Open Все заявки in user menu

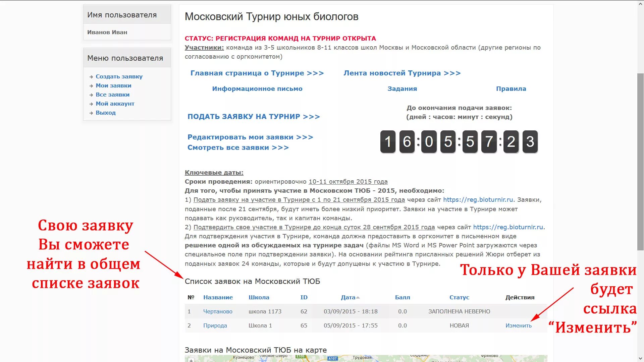click(112, 95)
